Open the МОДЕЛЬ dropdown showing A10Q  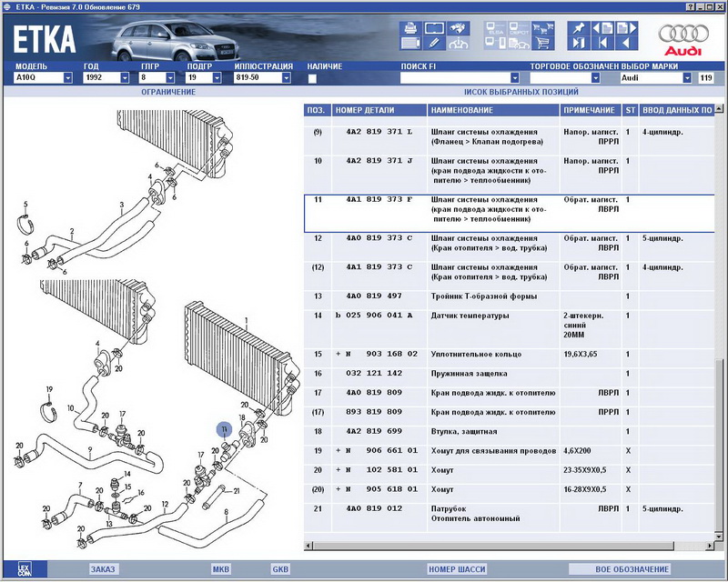click(x=68, y=78)
